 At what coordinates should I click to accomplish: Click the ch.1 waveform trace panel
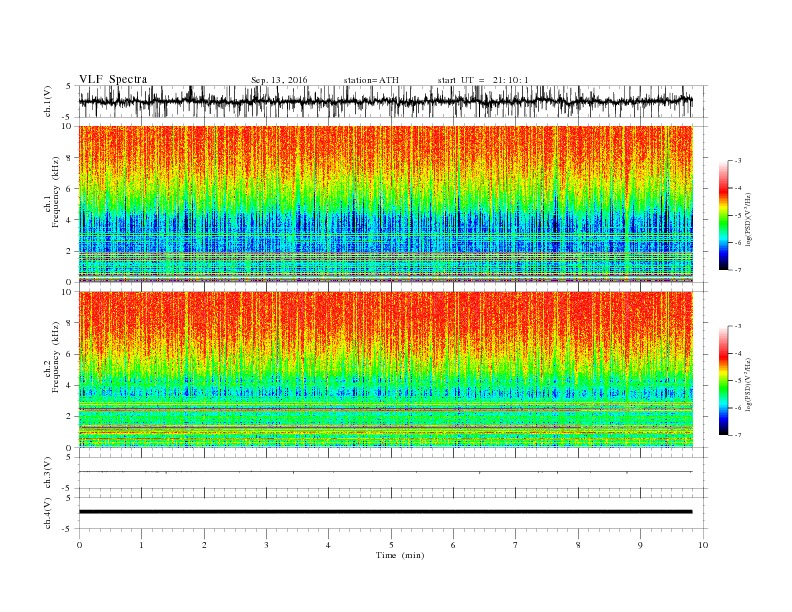pyautogui.click(x=393, y=101)
